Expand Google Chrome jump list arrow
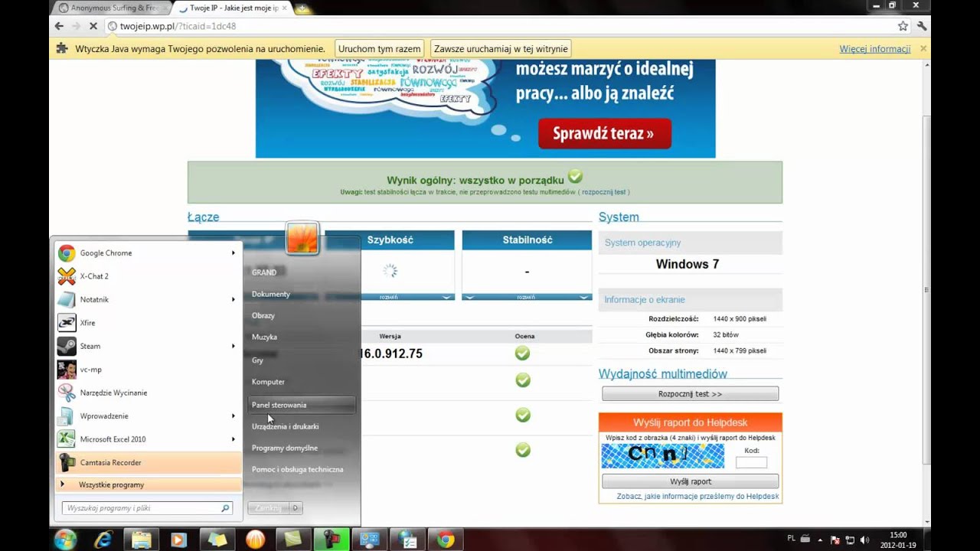980x551 pixels. click(234, 253)
